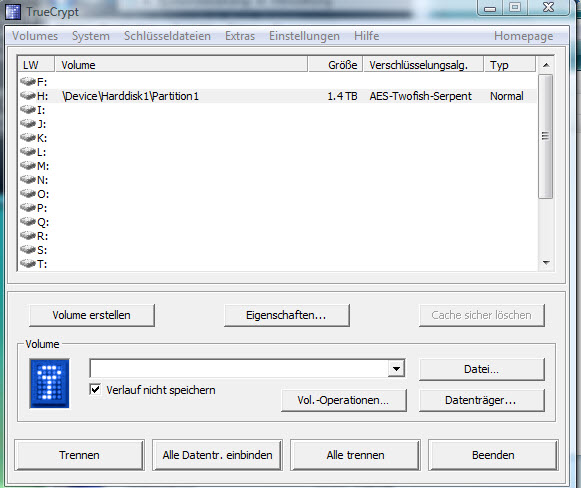Minimize the TrueCrypt window
The height and width of the screenshot is (488, 581).
click(x=490, y=8)
